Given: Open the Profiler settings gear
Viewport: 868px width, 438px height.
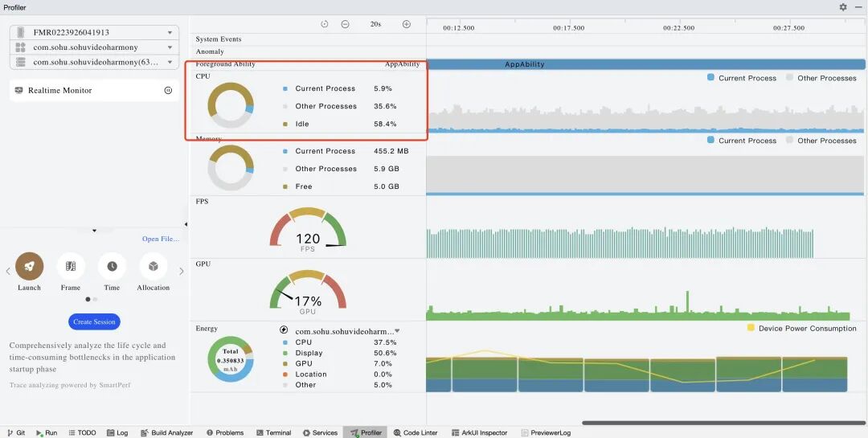Looking at the screenshot, I should pyautogui.click(x=842, y=7).
